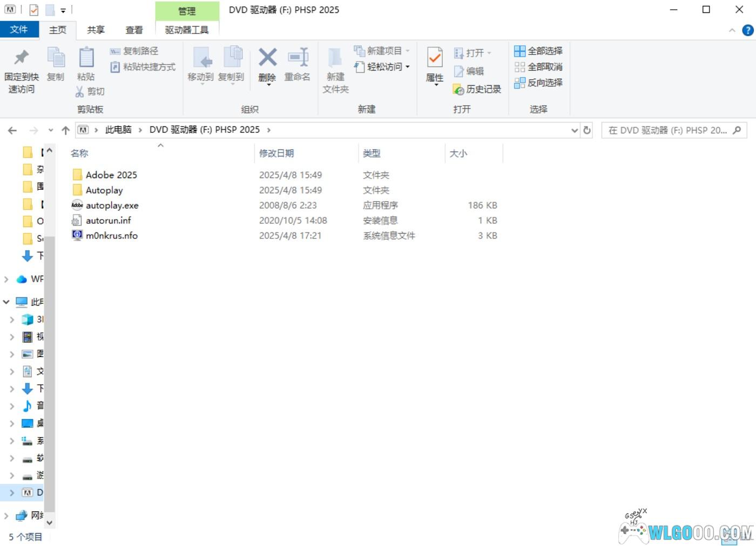Expand the Network node in sidebar

6,516
